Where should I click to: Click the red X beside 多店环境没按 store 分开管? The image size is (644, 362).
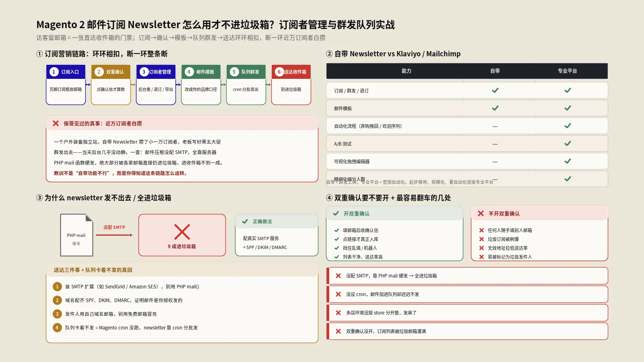coord(338,313)
